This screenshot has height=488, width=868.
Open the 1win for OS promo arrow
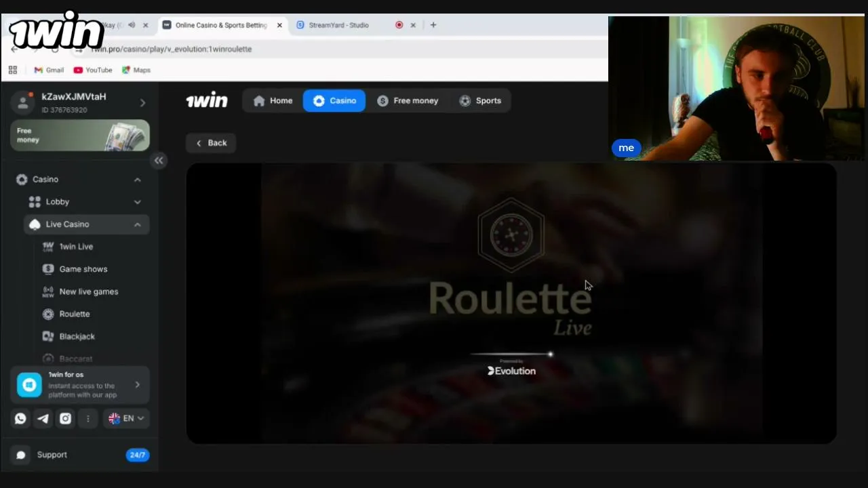tap(138, 385)
